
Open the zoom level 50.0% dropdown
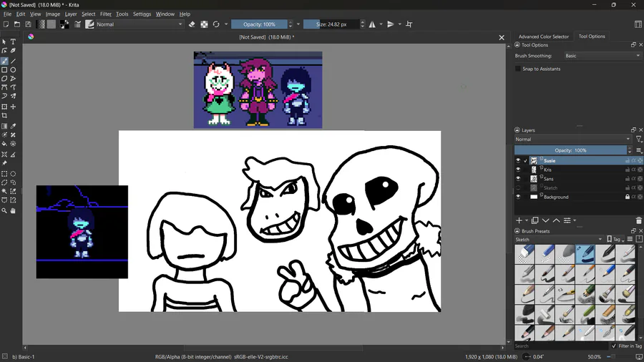click(x=595, y=357)
